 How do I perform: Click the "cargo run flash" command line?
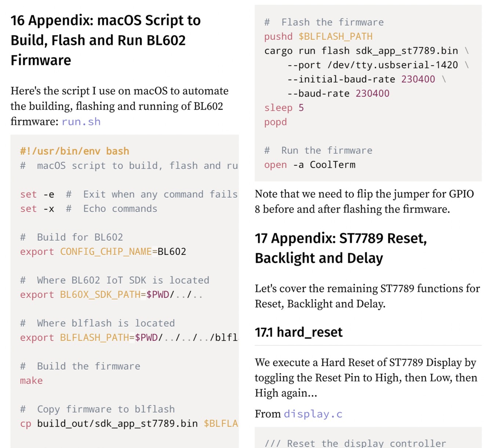pos(361,51)
